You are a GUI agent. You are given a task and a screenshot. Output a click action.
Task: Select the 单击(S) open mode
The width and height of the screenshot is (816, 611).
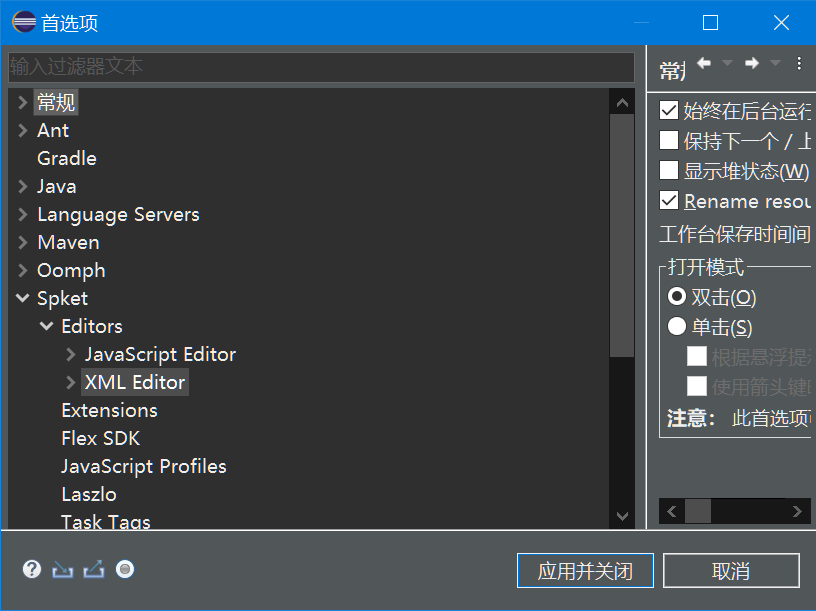[x=677, y=325]
